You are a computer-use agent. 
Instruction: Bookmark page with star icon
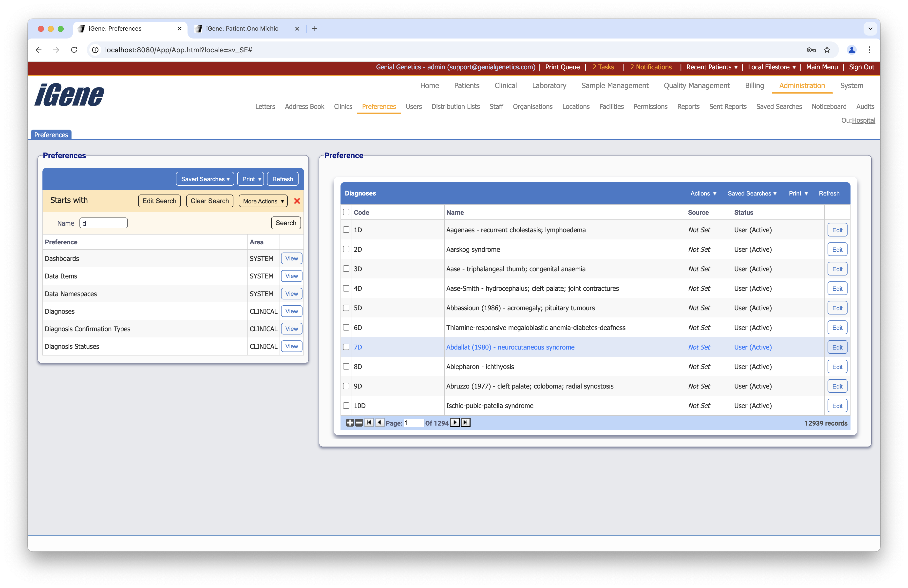pyautogui.click(x=827, y=50)
